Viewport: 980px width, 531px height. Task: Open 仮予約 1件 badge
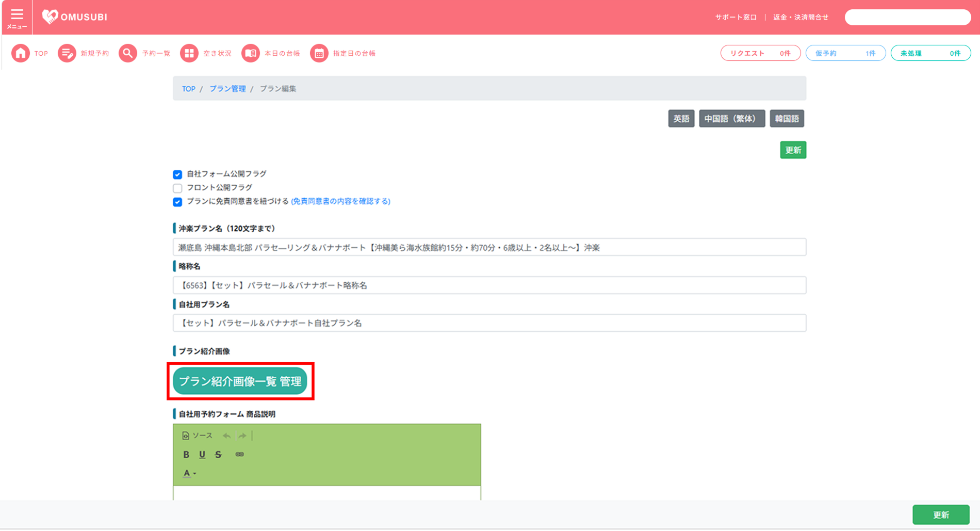pyautogui.click(x=845, y=53)
